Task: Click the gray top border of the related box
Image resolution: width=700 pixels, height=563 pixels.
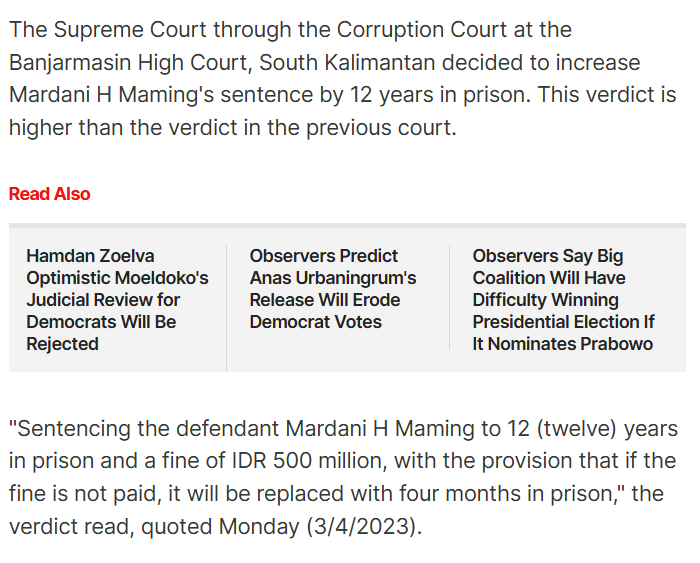Action: click(347, 225)
